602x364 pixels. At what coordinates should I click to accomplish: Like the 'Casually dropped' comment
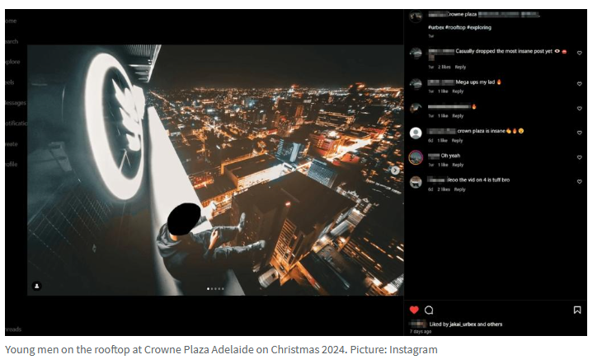tap(579, 53)
